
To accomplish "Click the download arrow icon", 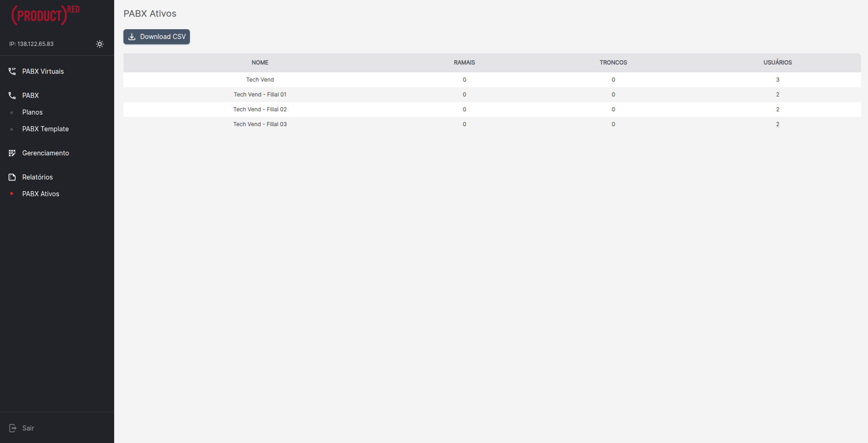I will click(132, 37).
